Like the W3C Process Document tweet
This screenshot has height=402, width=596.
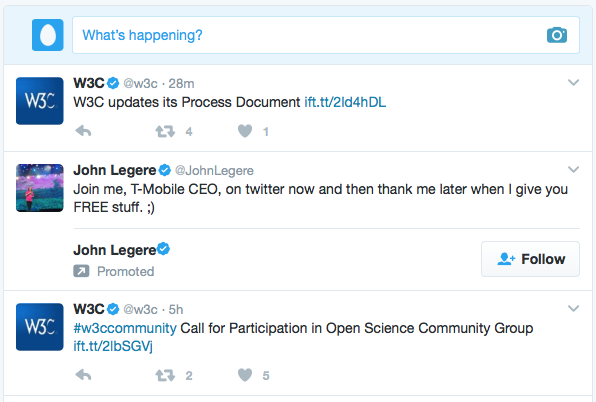(245, 131)
